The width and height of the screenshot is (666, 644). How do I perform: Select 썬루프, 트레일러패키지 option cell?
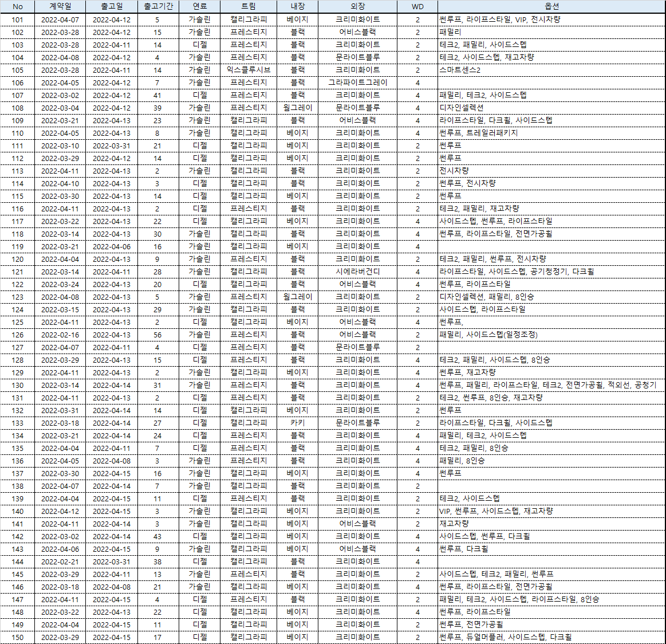click(551, 133)
